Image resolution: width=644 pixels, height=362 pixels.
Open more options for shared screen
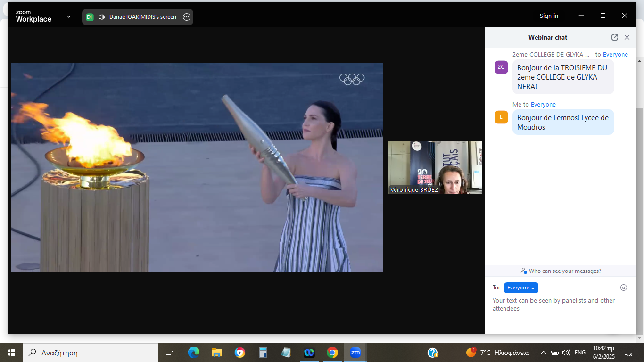point(187,17)
